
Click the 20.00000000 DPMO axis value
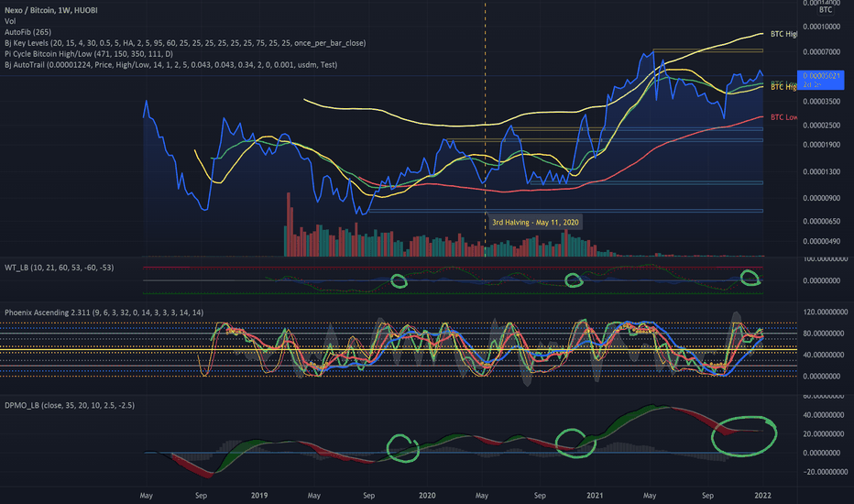click(x=825, y=434)
